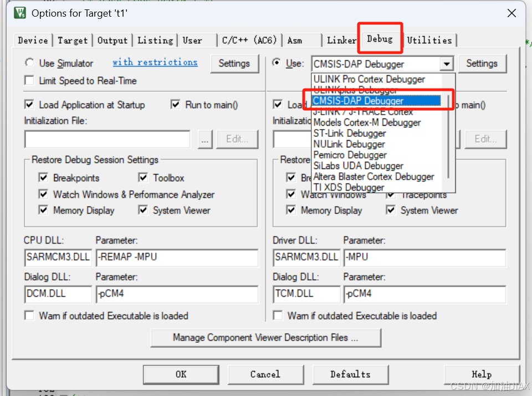Screen dimensions: 532x396
Task: Select the Listing tab
Action: (155, 40)
